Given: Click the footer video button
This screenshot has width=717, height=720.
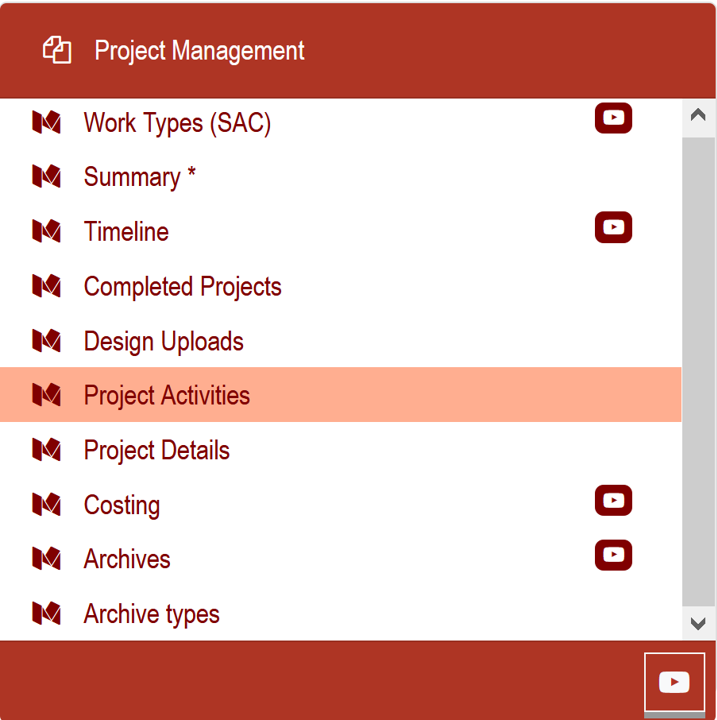Looking at the screenshot, I should coord(674,682).
